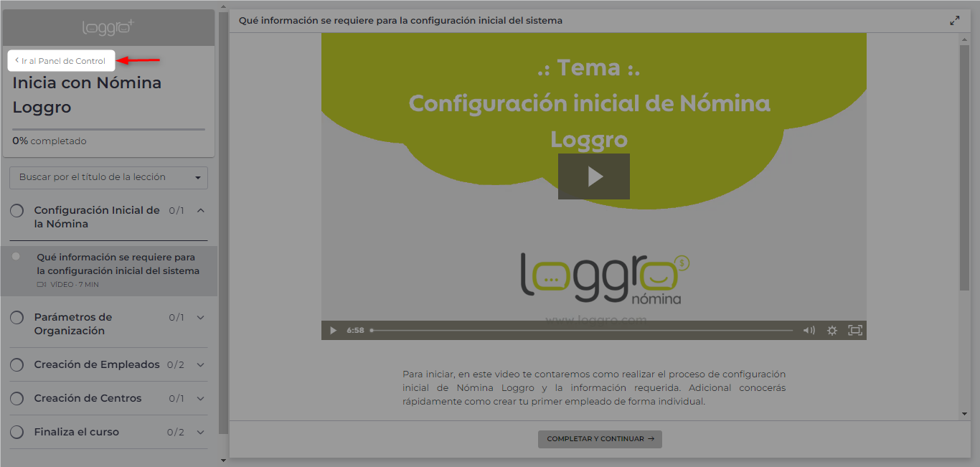Toggle the Parámetros de Organización completion circle
This screenshot has height=467, width=980.
[17, 317]
